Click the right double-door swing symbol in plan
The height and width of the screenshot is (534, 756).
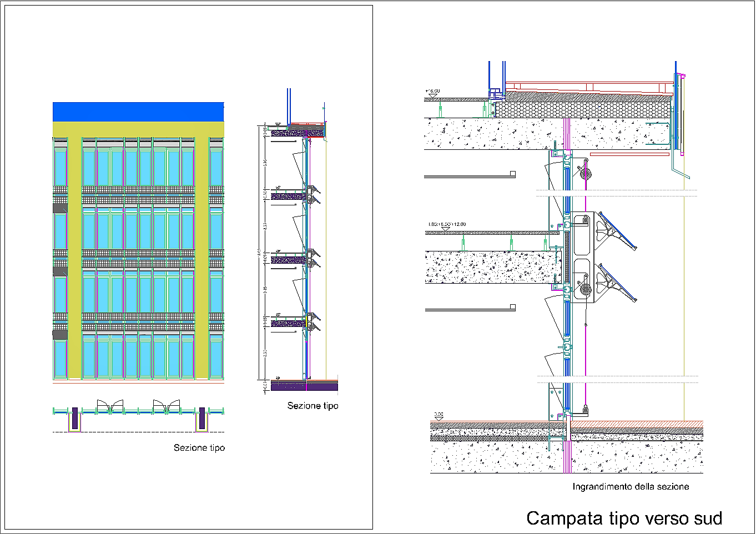[x=167, y=406]
